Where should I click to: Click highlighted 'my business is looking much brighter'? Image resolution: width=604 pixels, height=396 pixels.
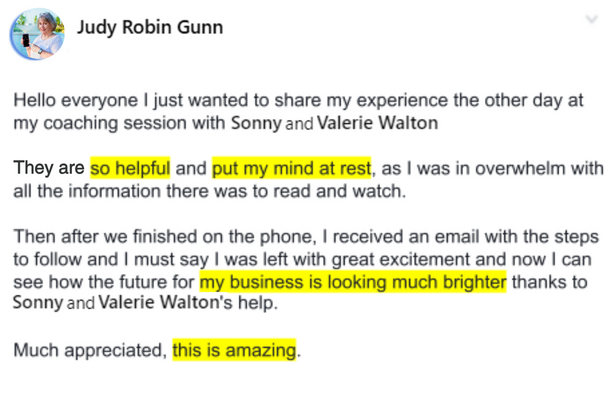coord(353,282)
